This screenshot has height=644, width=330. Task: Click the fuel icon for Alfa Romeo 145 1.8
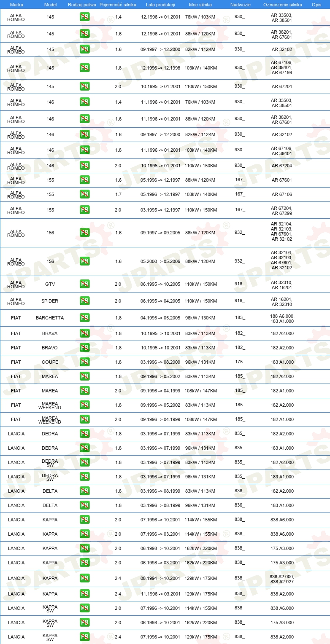84,67
